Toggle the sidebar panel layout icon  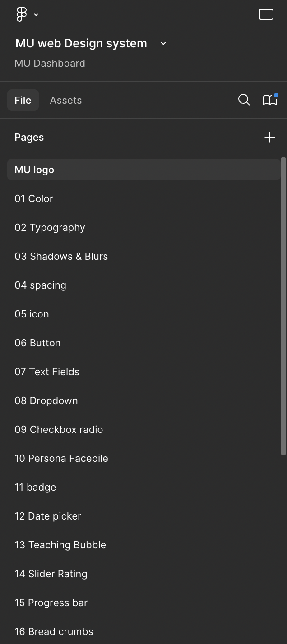pyautogui.click(x=266, y=14)
